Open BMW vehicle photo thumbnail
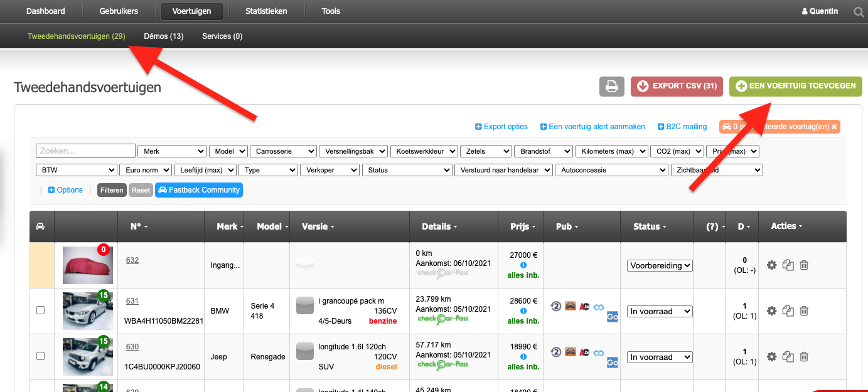Image resolution: width=868 pixels, height=392 pixels. tap(87, 311)
